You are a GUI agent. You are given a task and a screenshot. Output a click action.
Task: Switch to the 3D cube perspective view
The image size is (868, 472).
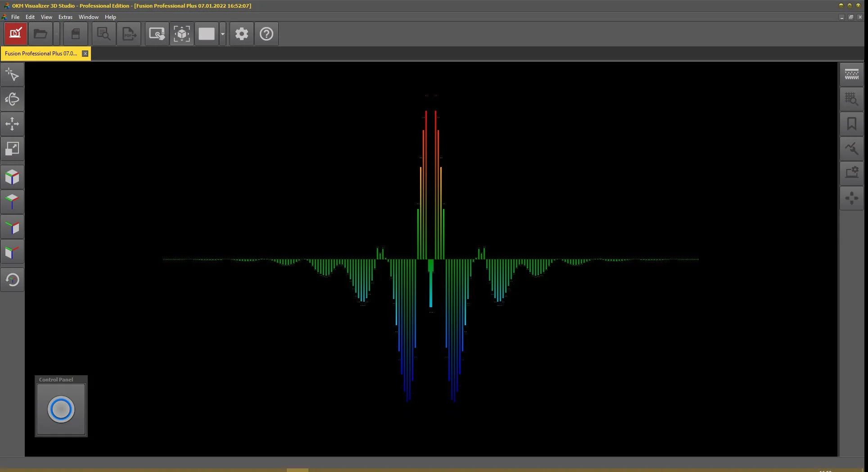(12, 177)
